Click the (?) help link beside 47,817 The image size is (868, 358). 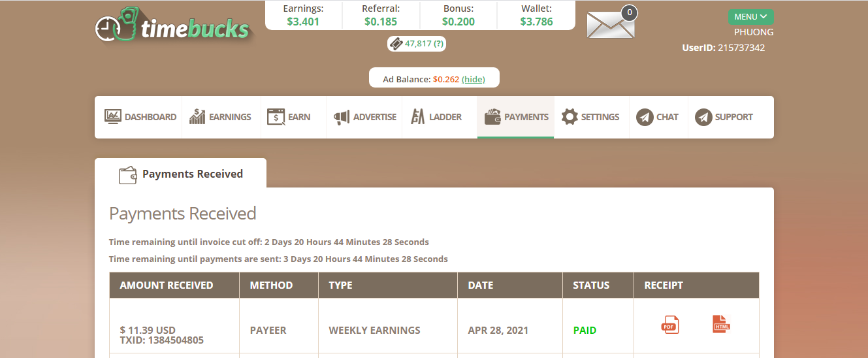click(x=439, y=44)
